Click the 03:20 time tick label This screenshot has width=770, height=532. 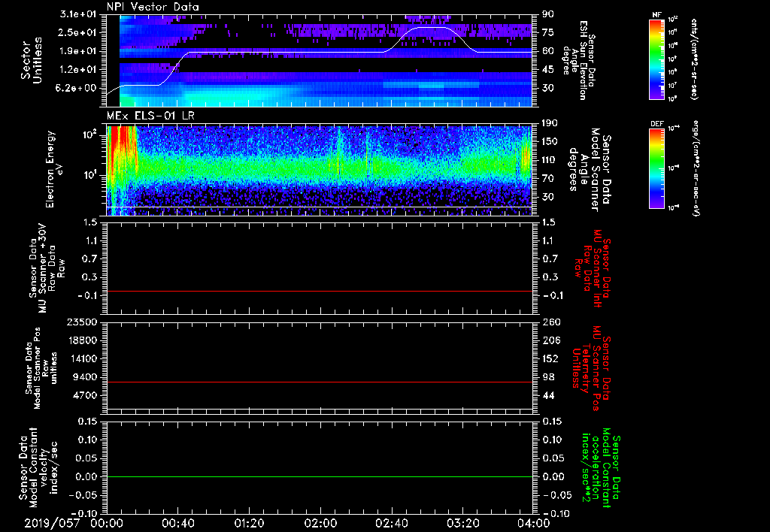[x=462, y=523]
